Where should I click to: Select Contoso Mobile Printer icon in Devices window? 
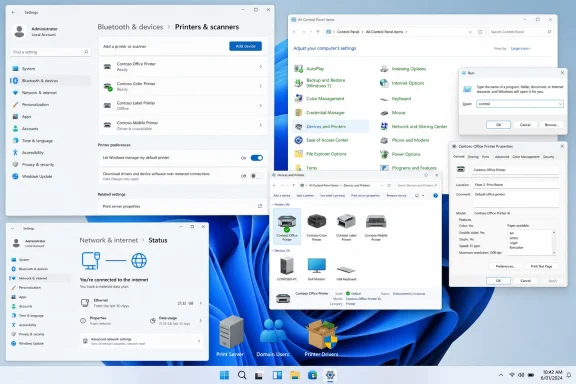coord(376,226)
